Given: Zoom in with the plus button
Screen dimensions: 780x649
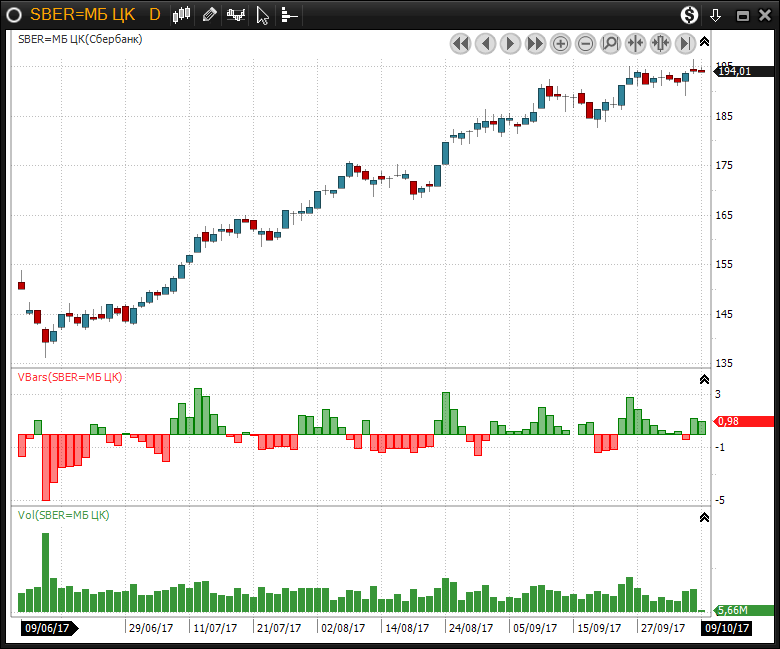Looking at the screenshot, I should click(560, 43).
